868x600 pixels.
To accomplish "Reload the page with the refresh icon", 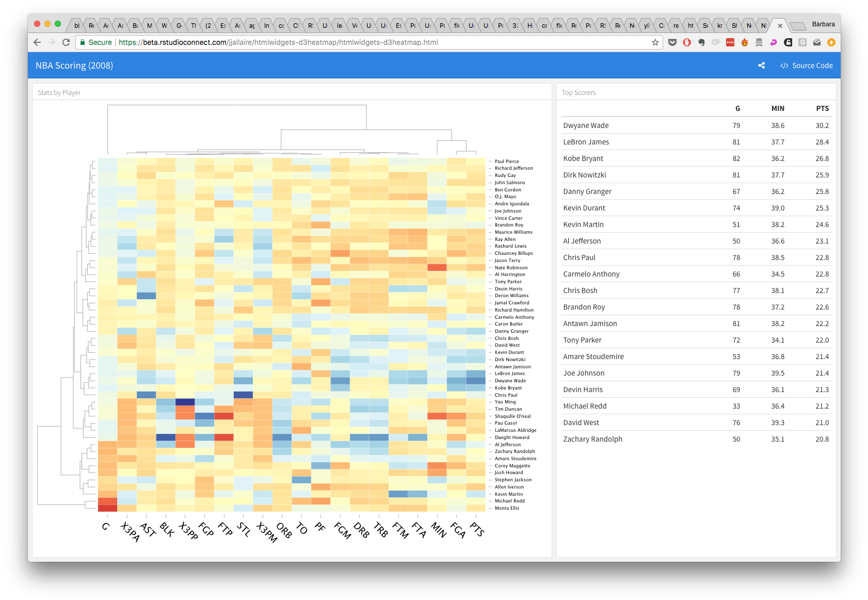I will coord(66,42).
